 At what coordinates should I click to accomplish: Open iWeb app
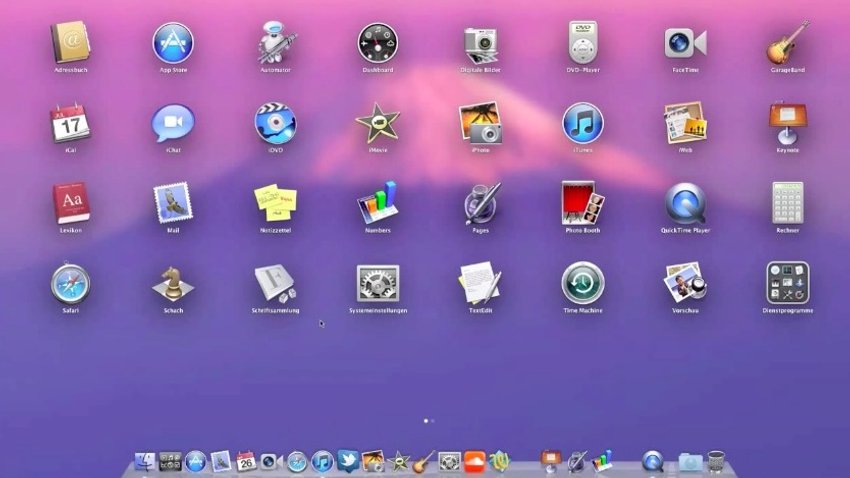685,123
